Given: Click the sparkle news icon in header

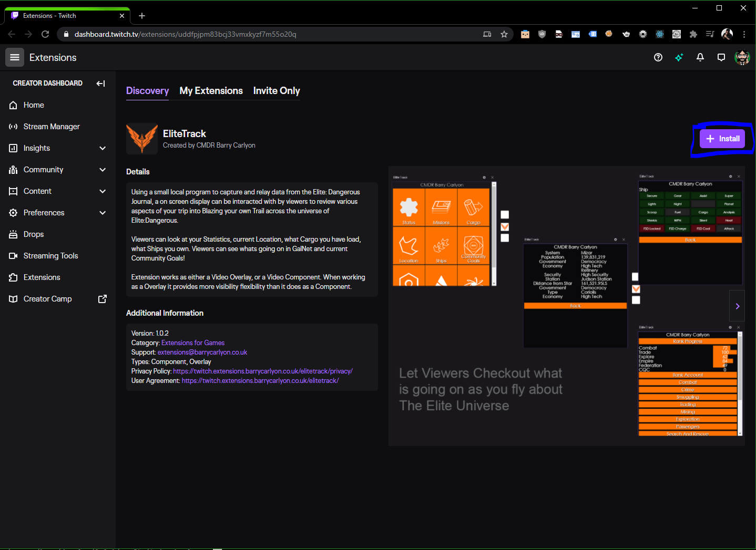Looking at the screenshot, I should pyautogui.click(x=679, y=57).
